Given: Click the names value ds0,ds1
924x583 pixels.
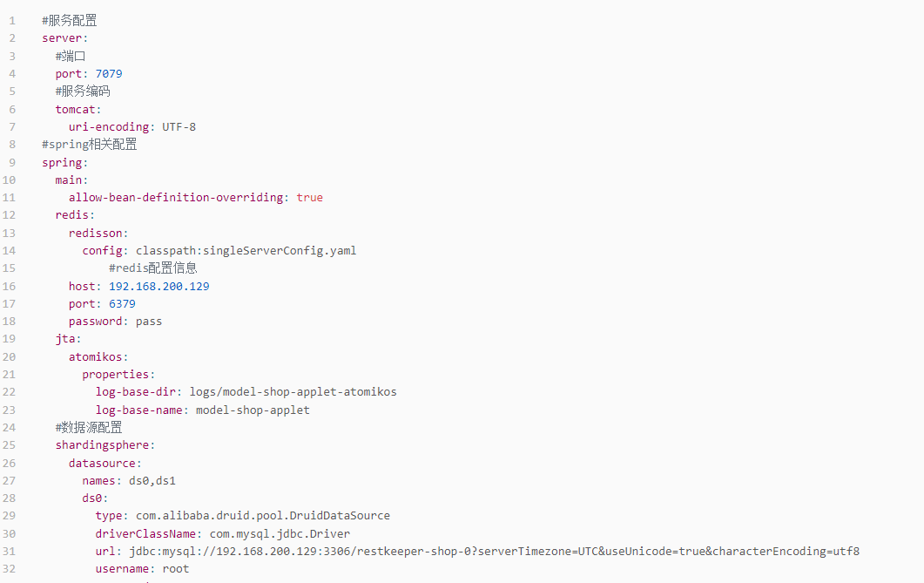Looking at the screenshot, I should click(152, 480).
